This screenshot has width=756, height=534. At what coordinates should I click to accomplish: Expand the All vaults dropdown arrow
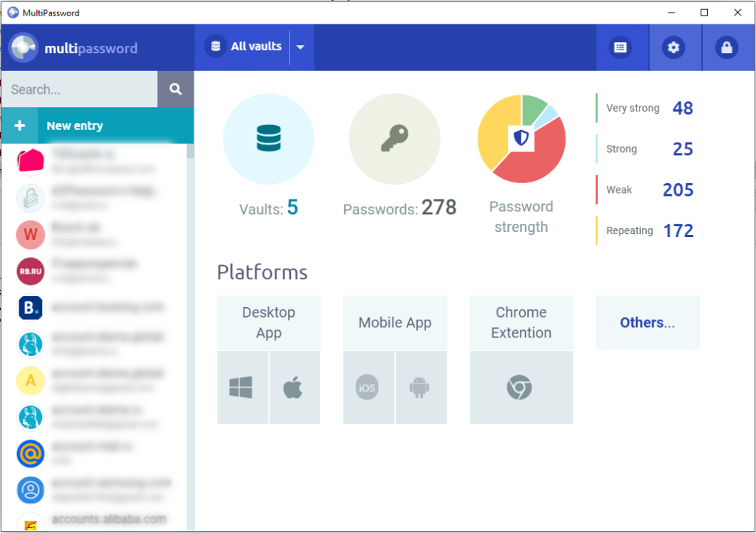(x=300, y=46)
